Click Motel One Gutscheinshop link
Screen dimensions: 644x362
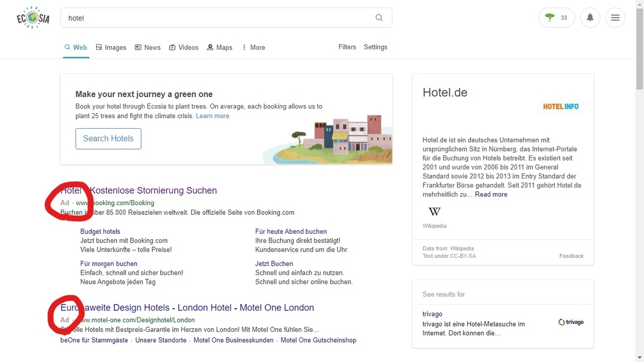[318, 341]
